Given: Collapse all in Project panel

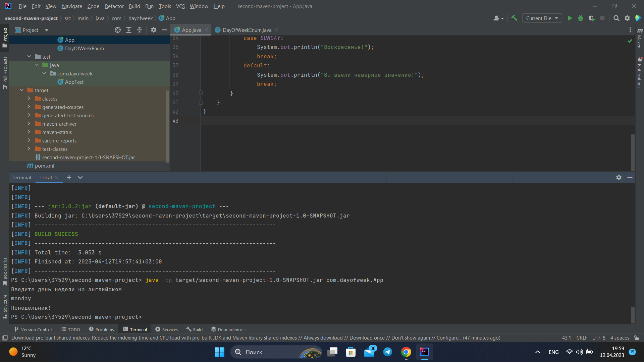Looking at the screenshot, I should click(140, 30).
